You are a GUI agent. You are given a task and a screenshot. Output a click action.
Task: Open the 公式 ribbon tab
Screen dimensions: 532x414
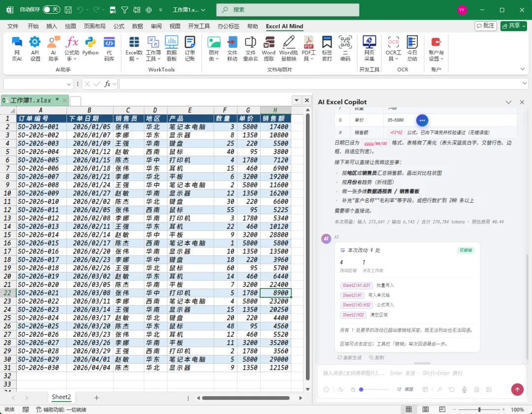pyautogui.click(x=119, y=26)
